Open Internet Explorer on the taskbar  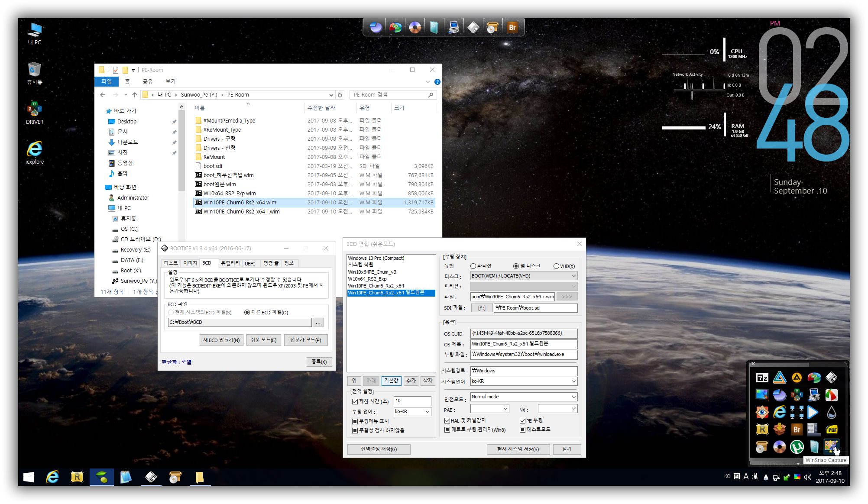pyautogui.click(x=52, y=477)
